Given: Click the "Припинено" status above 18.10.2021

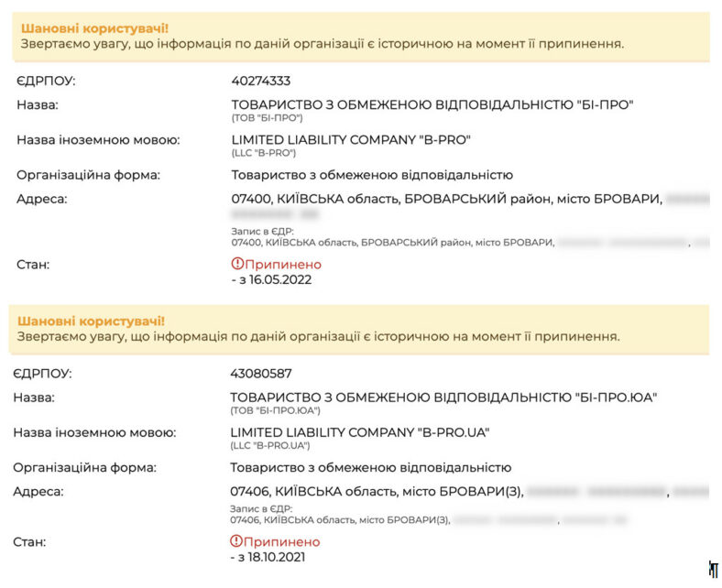Looking at the screenshot, I should pos(282,541).
